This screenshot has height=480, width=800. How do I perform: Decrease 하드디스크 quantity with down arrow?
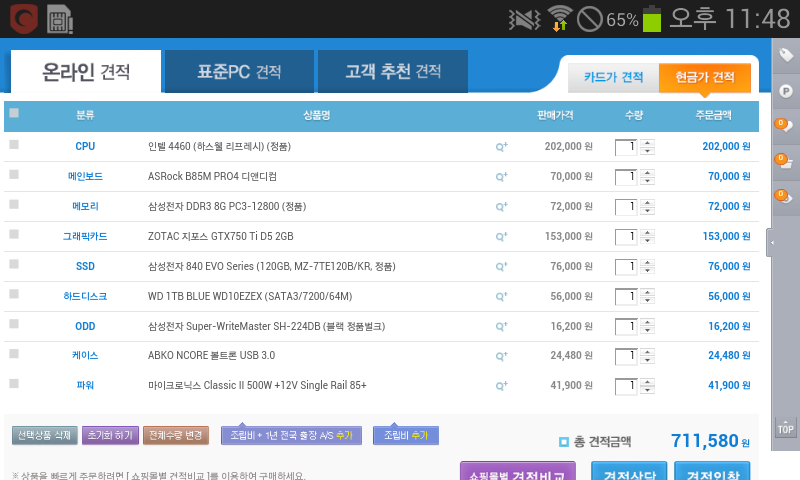647,300
